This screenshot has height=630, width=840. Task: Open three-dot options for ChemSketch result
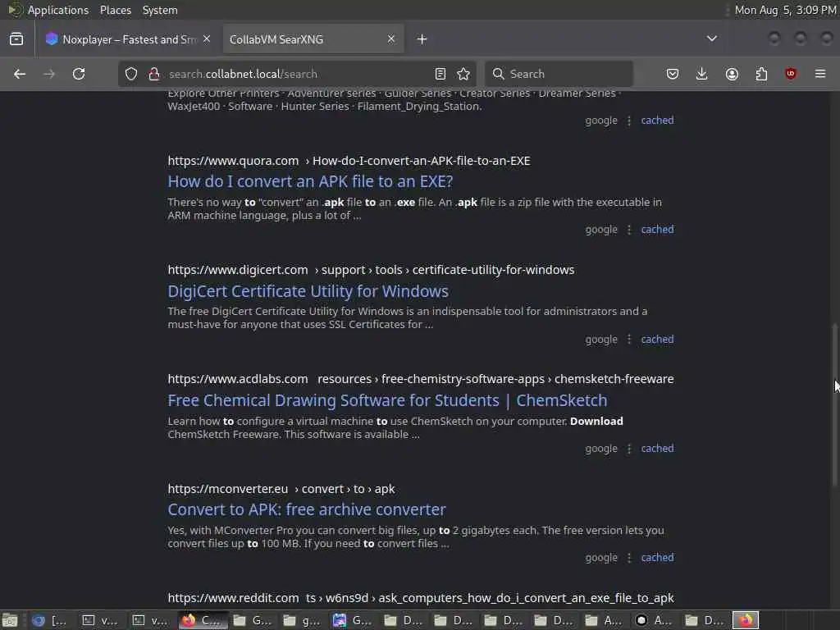629,449
